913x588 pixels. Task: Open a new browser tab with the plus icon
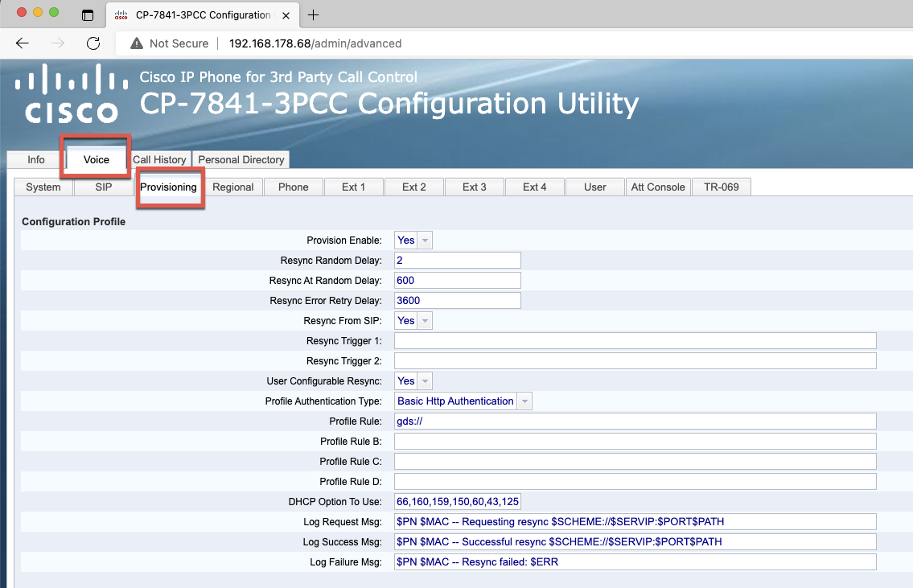(x=313, y=14)
